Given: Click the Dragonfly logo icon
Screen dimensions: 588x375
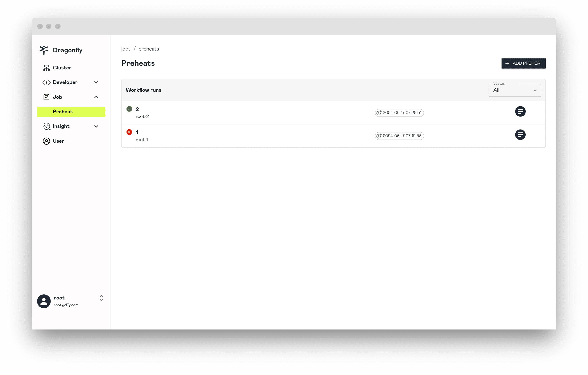Looking at the screenshot, I should 44,50.
